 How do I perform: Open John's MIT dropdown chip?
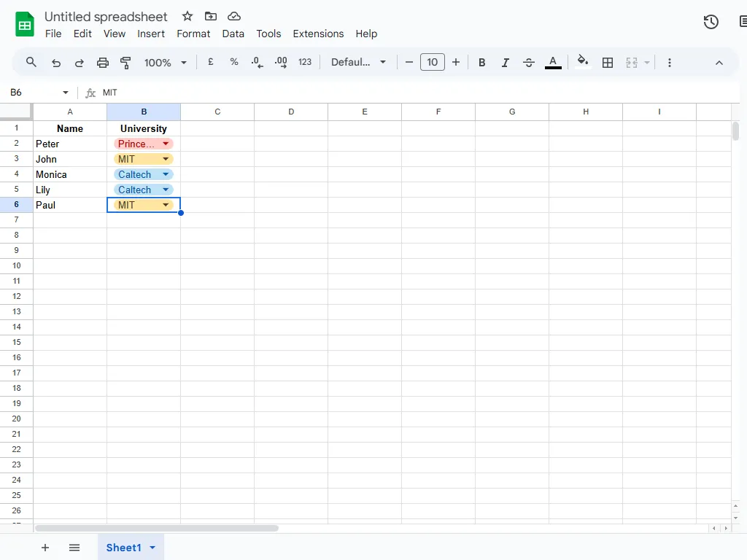[144, 159]
